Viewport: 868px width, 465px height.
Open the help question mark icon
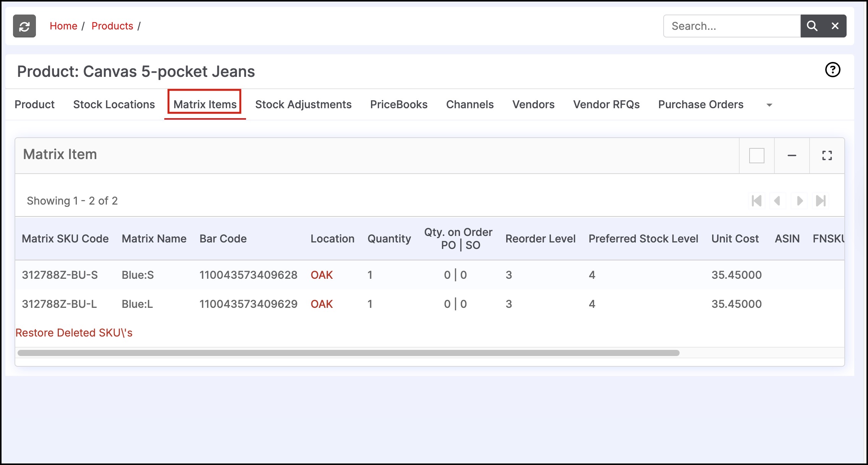[x=832, y=70]
